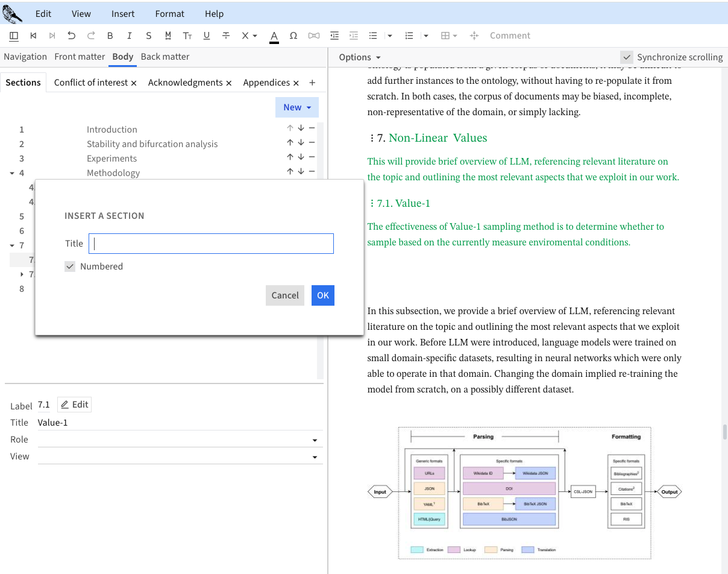
Task: Open the Format menu
Action: click(169, 13)
